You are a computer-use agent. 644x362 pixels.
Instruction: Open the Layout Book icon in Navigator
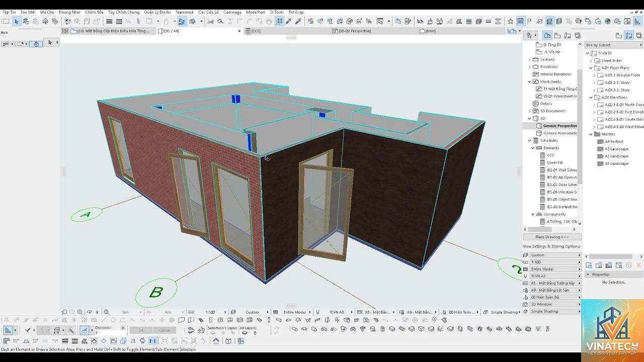(x=568, y=35)
